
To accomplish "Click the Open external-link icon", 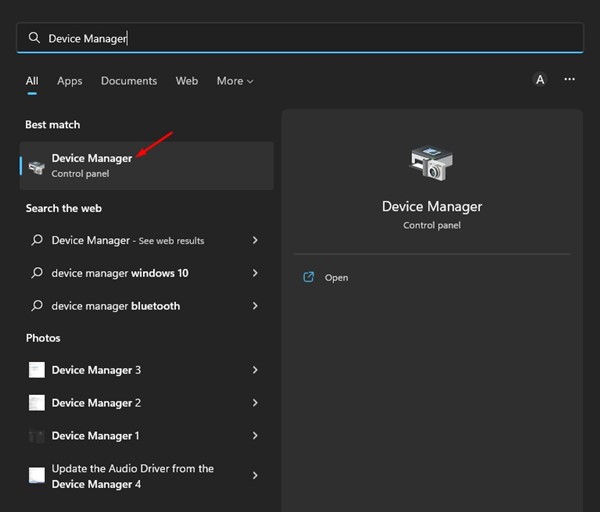I will 309,277.
